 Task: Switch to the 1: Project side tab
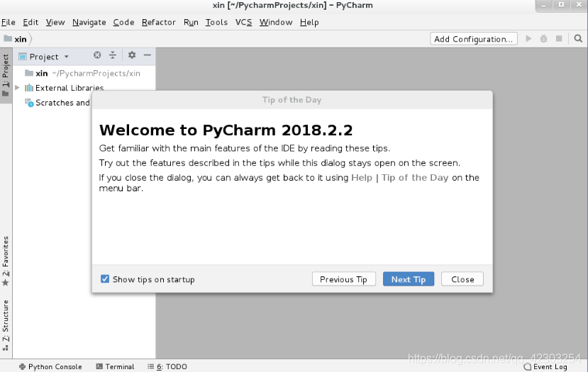click(x=6, y=75)
